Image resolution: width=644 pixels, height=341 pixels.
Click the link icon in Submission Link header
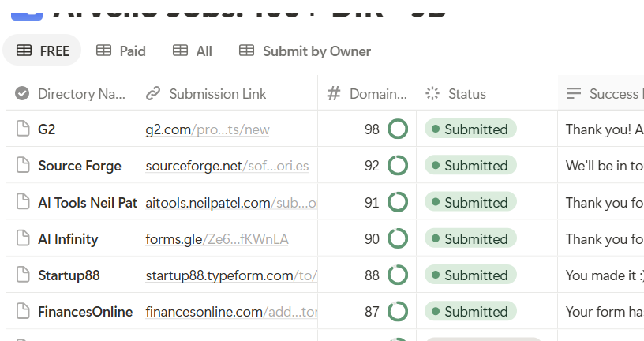(x=153, y=94)
